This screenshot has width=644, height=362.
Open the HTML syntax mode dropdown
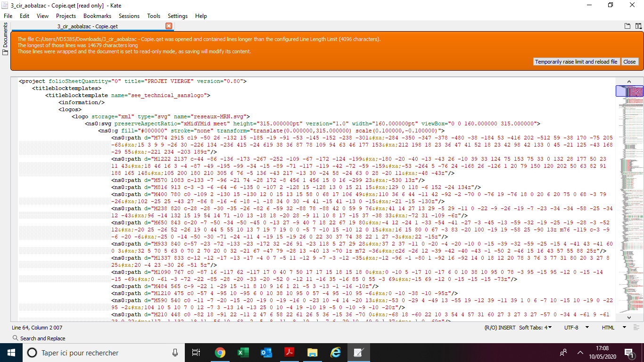pos(613,328)
